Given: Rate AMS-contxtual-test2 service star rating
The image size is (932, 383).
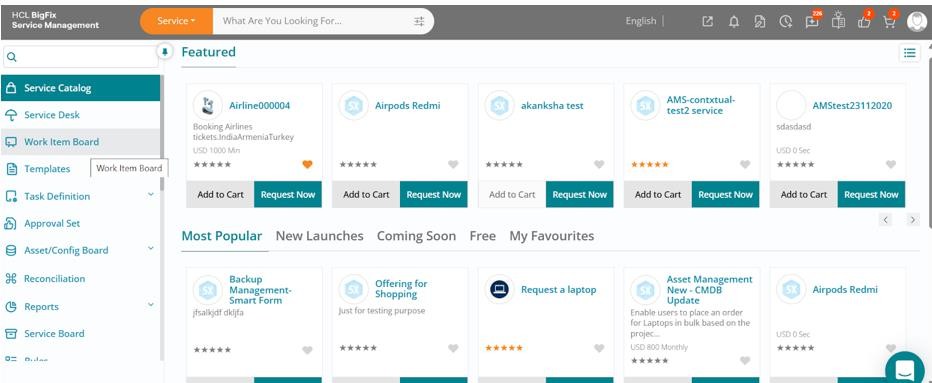Looking at the screenshot, I should coord(650,164).
